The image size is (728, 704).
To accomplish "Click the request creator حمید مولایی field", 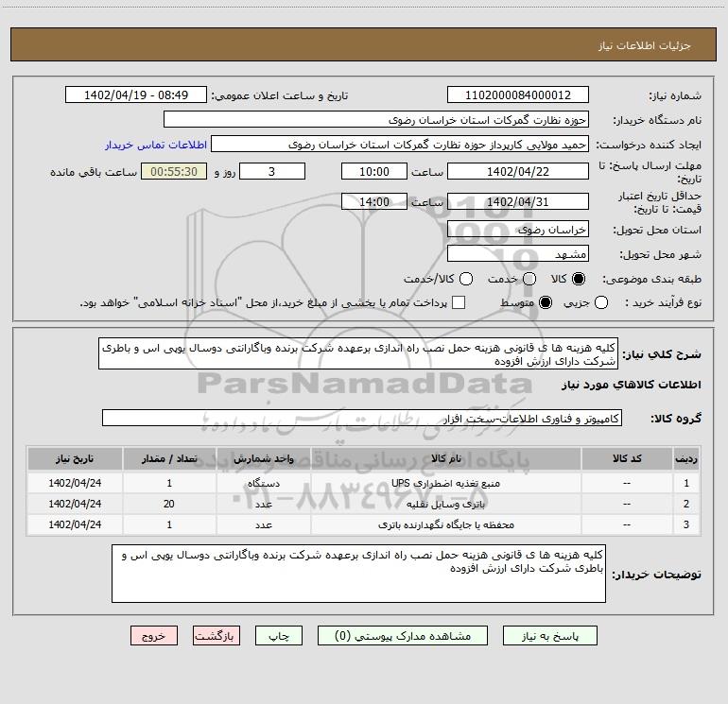I will click(x=400, y=145).
